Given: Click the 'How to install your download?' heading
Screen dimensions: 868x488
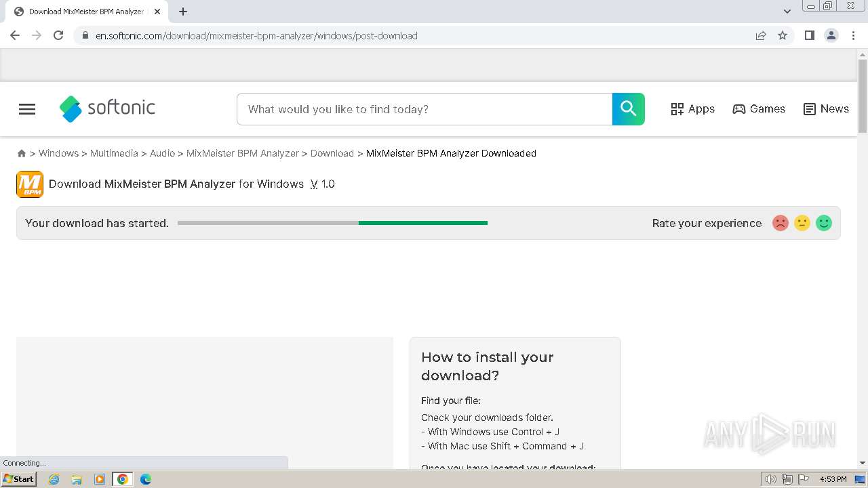Looking at the screenshot, I should coord(488,366).
